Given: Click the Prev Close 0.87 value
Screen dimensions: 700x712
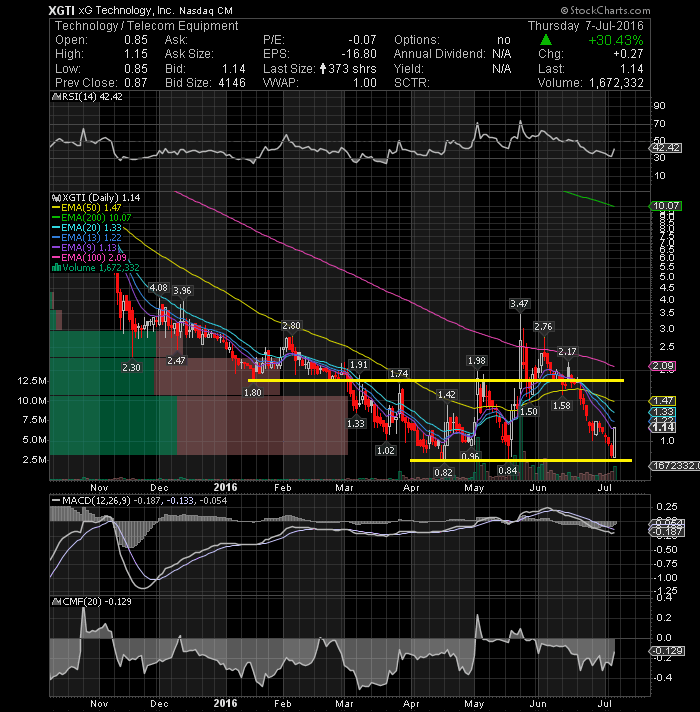Looking at the screenshot, I should 136,83.
